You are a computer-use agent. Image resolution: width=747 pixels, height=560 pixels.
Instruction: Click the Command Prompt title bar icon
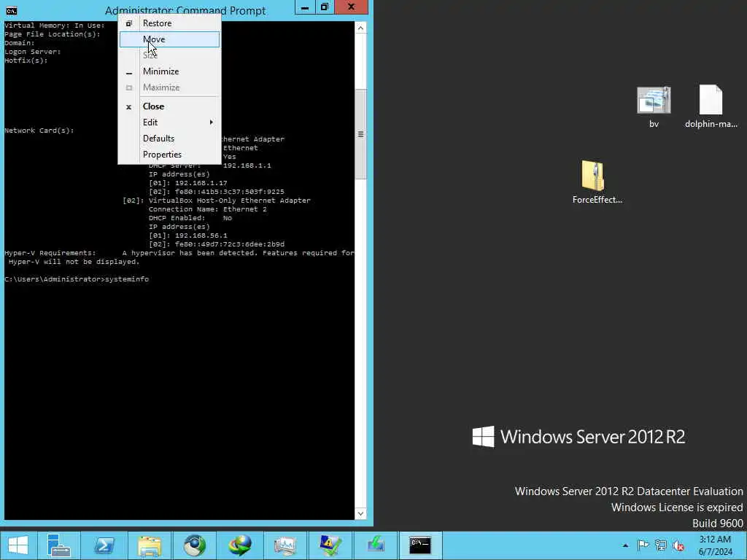click(x=12, y=10)
